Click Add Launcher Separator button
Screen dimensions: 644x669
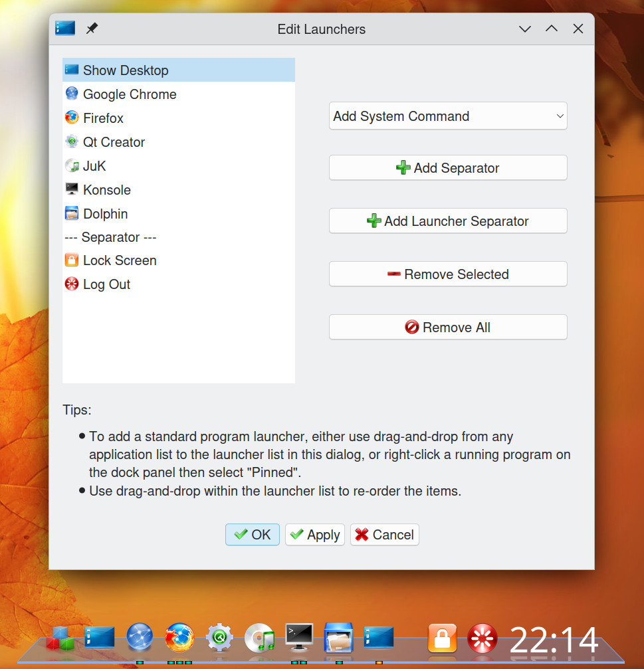[448, 221]
